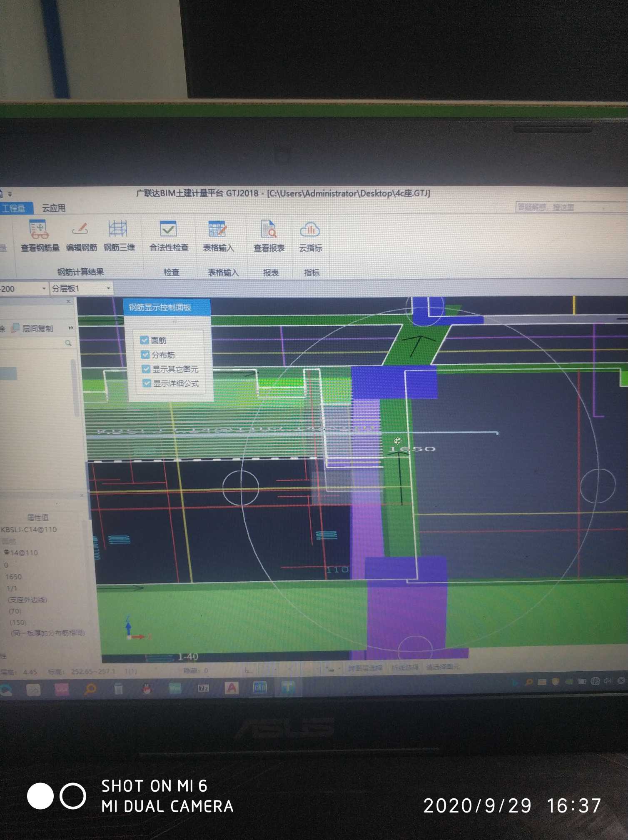Open the Recycle Bin taskbar icon
The height and width of the screenshot is (840, 628).
click(x=119, y=689)
